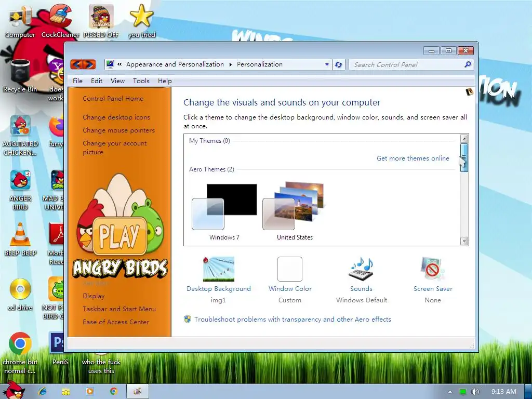This screenshot has width=532, height=399.
Task: Select the cd drive desktop icon
Action: click(x=20, y=295)
